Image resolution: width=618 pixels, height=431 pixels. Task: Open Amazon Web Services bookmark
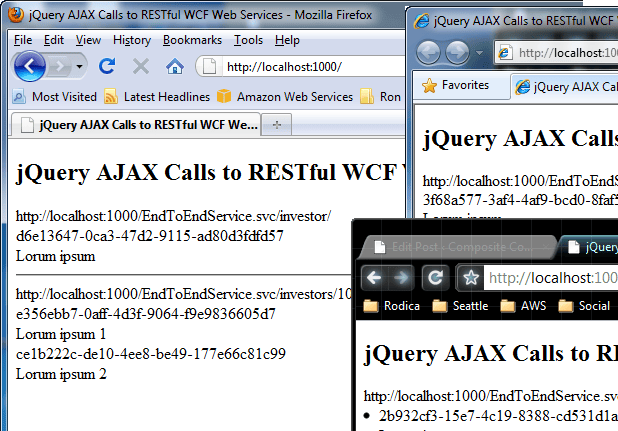[285, 97]
